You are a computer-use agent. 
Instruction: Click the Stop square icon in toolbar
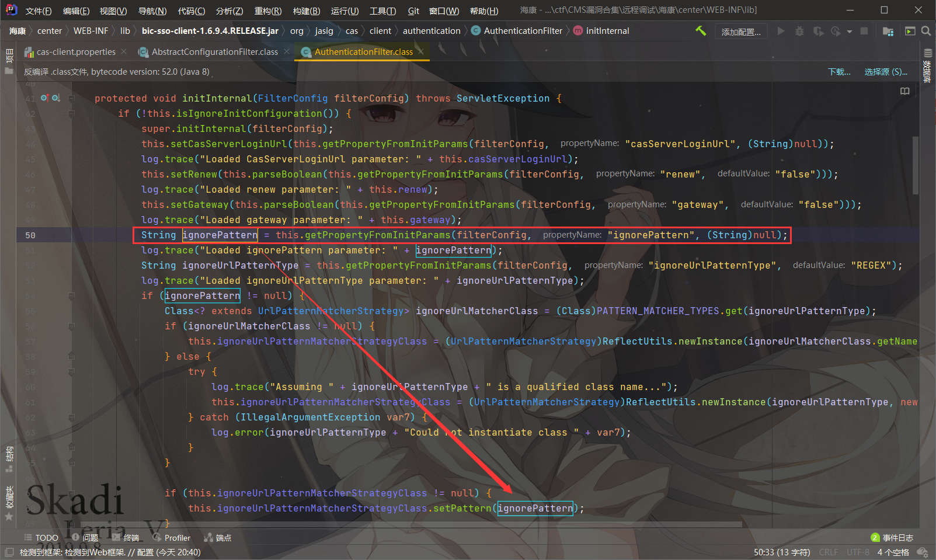864,31
